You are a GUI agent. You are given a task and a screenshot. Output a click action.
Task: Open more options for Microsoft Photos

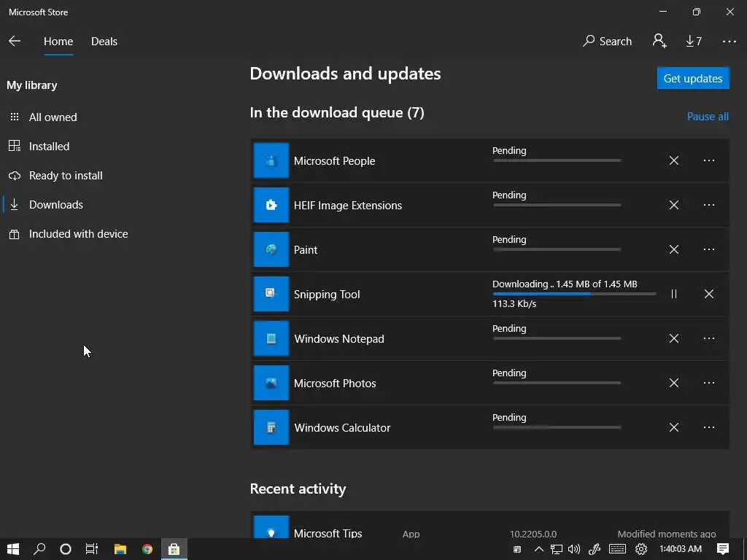[709, 383]
